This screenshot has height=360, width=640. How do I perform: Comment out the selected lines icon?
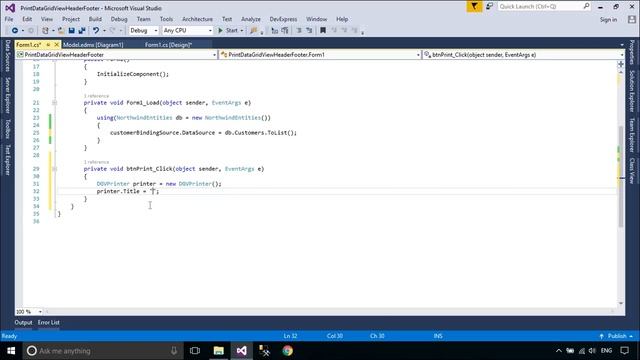click(299, 31)
